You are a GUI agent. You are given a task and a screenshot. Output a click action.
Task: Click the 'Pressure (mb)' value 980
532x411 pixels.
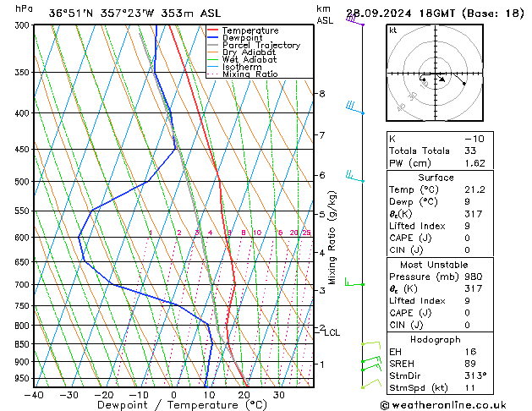(x=474, y=277)
